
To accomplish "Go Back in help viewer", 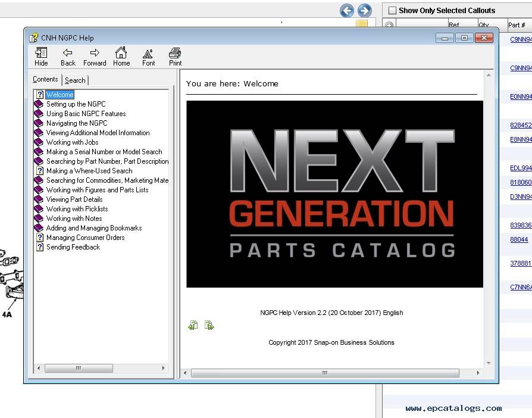I will (68, 57).
